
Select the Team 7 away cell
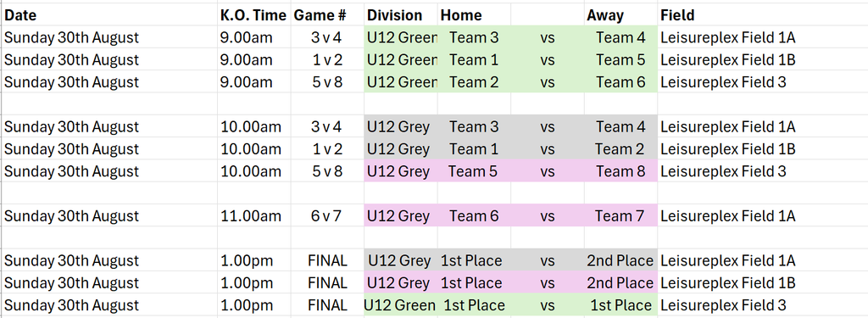tap(620, 215)
